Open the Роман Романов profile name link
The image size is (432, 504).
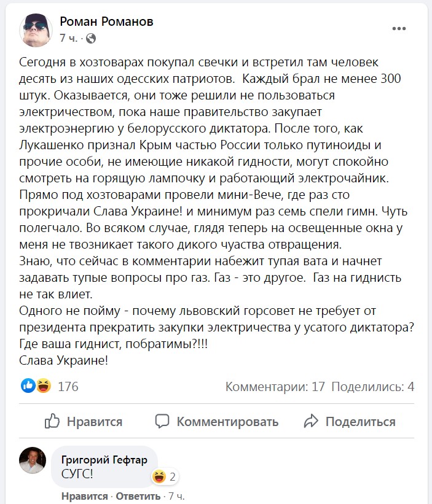click(106, 21)
